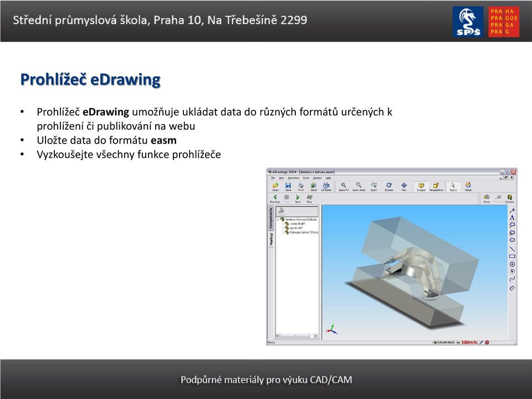Viewport: 532px width, 399px height.
Task: Open the Window menu
Action: (317, 178)
